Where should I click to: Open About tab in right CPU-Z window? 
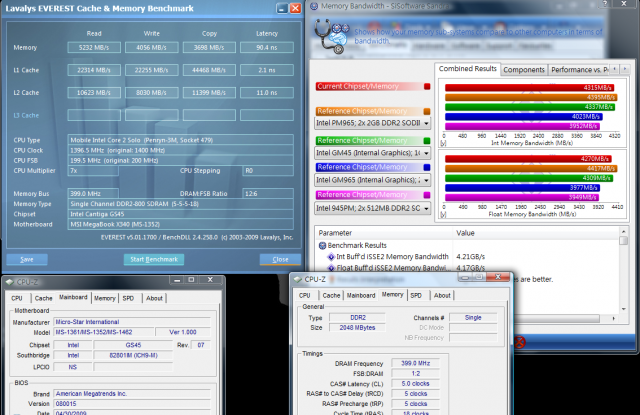click(x=442, y=295)
